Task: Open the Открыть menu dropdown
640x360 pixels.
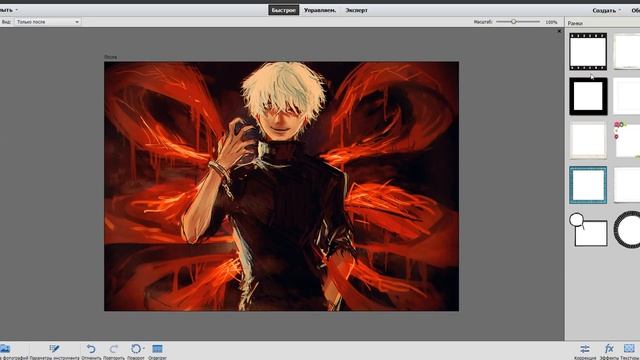Action: (x=8, y=10)
